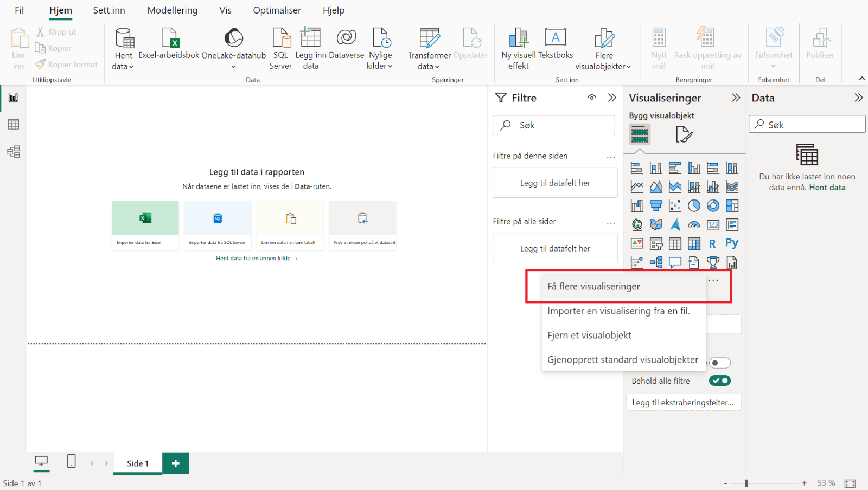This screenshot has height=490, width=868.
Task: Select the clustered column chart visual
Action: click(x=694, y=168)
